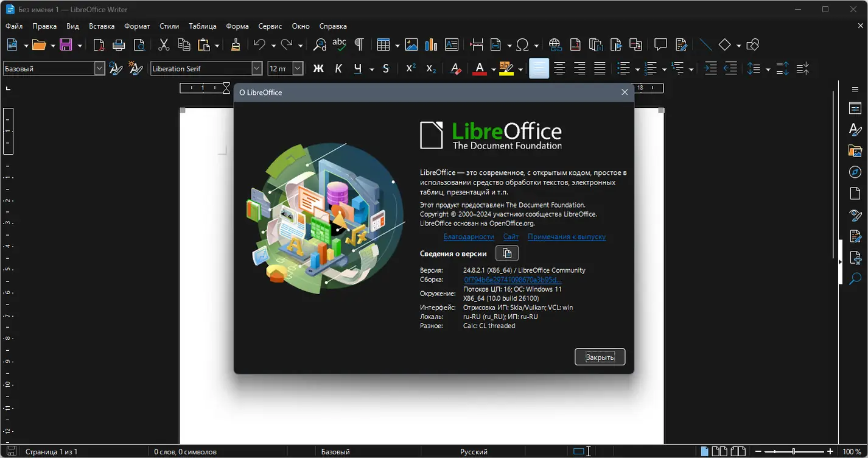Viewport: 868px width, 458px height.
Task: Click the Print icon in toolbar
Action: [119, 44]
